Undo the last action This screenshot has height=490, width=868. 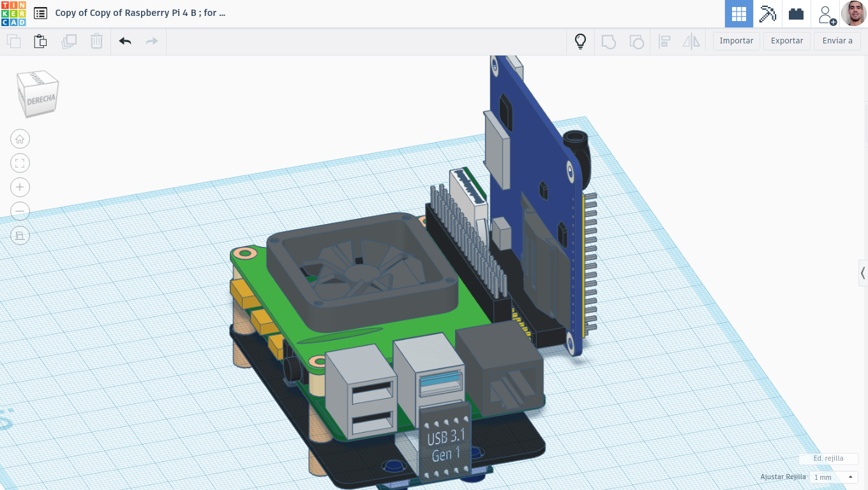pyautogui.click(x=125, y=41)
